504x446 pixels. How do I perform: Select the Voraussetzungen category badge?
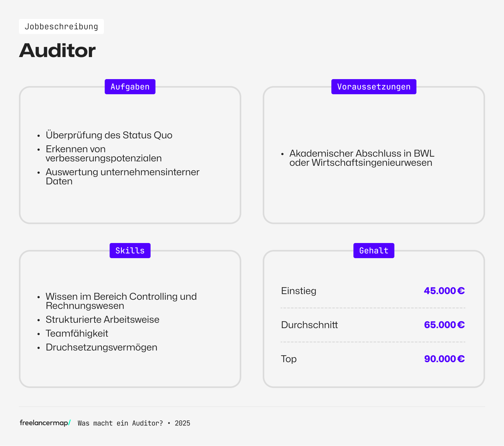374,86
